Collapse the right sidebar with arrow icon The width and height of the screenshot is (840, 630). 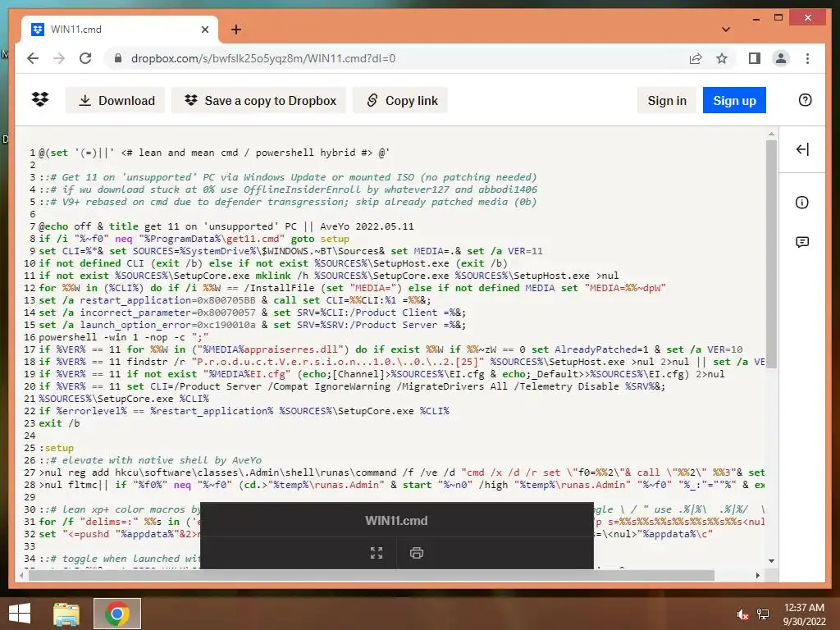click(802, 149)
